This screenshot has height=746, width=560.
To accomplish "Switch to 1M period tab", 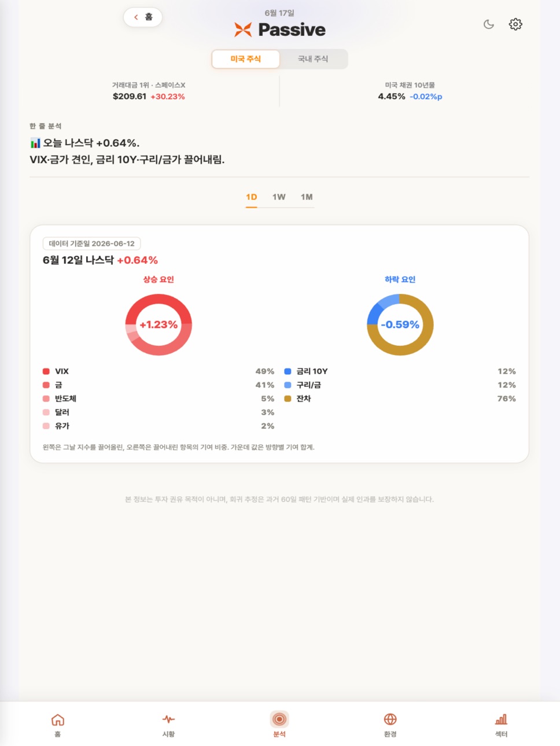I will [x=307, y=197].
